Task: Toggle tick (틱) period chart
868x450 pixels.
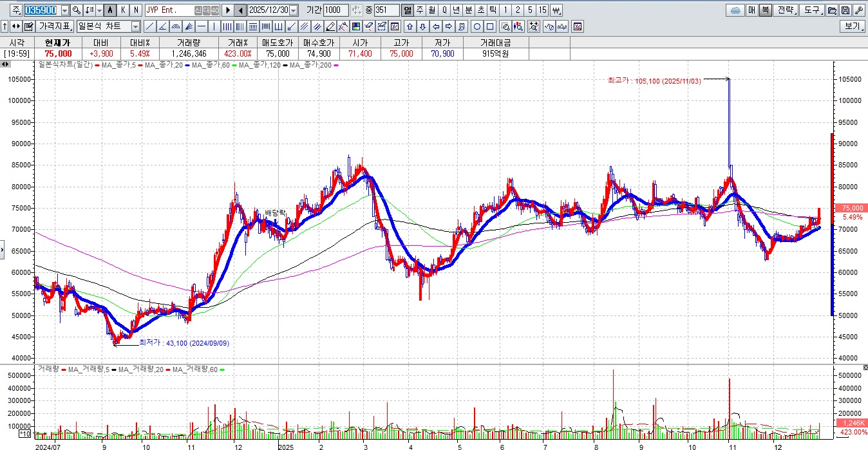Action: (493, 10)
